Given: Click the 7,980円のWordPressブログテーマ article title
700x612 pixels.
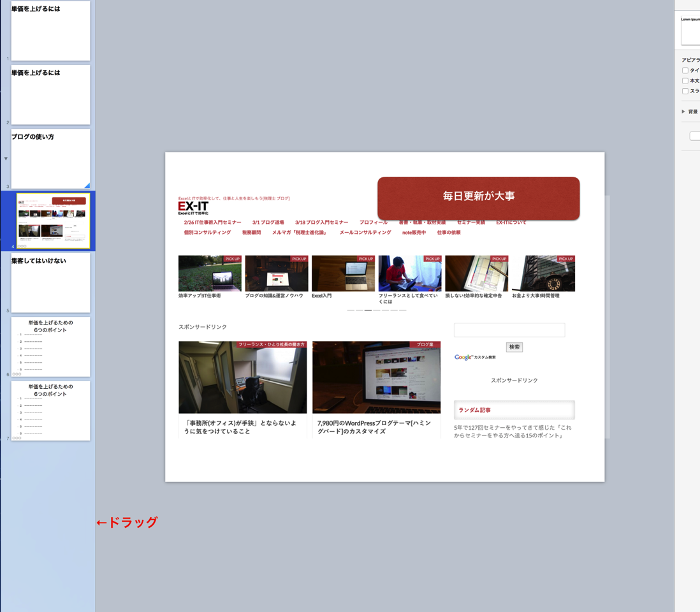Looking at the screenshot, I should pyautogui.click(x=374, y=427).
